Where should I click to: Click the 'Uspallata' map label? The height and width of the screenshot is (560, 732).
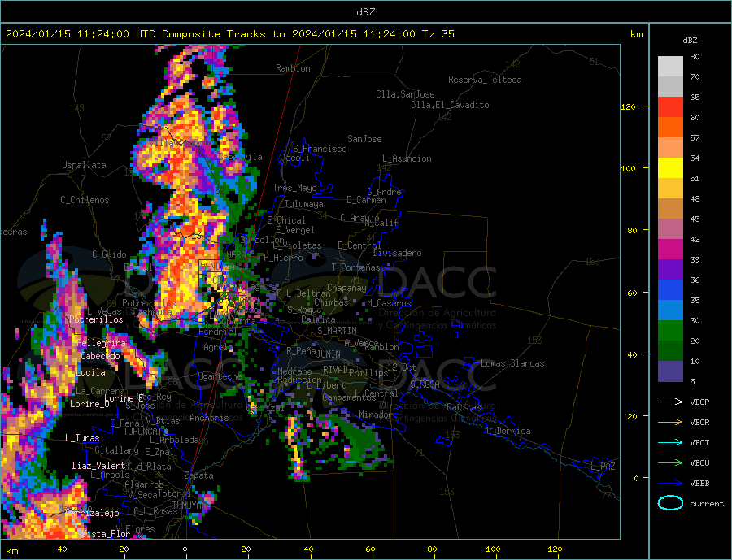(84, 165)
